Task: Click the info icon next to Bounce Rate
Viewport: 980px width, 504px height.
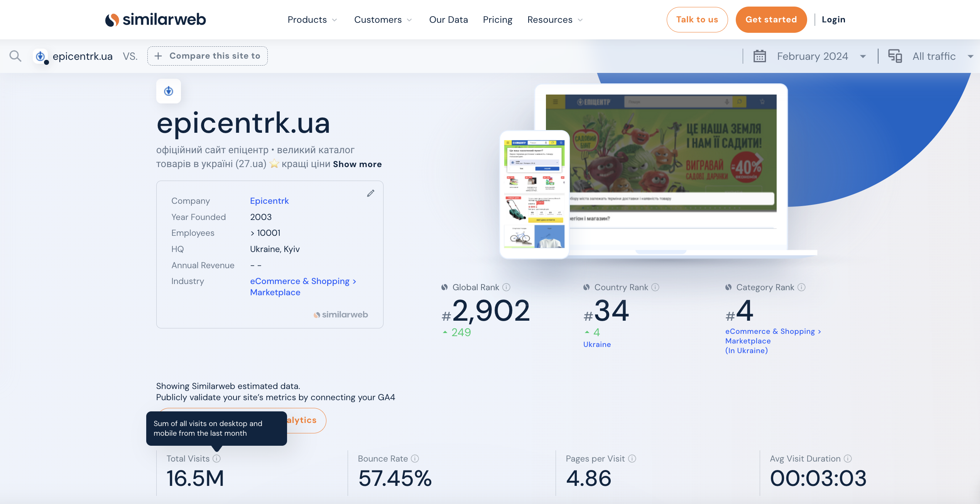Action: coord(415,458)
